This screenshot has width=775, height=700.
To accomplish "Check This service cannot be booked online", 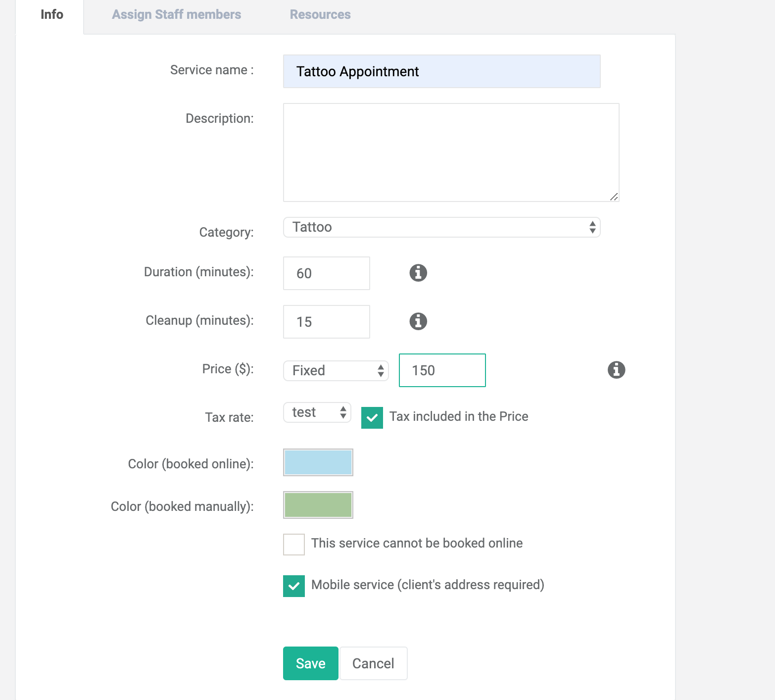I will tap(294, 545).
